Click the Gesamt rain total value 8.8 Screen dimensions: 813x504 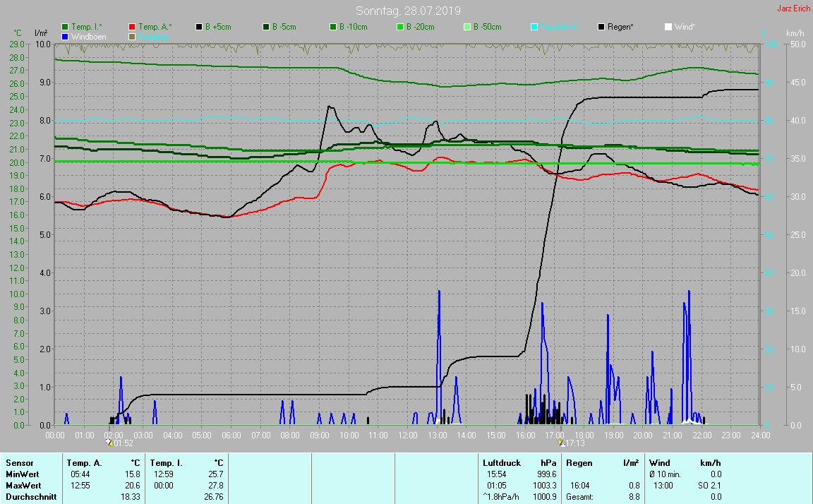tap(634, 497)
